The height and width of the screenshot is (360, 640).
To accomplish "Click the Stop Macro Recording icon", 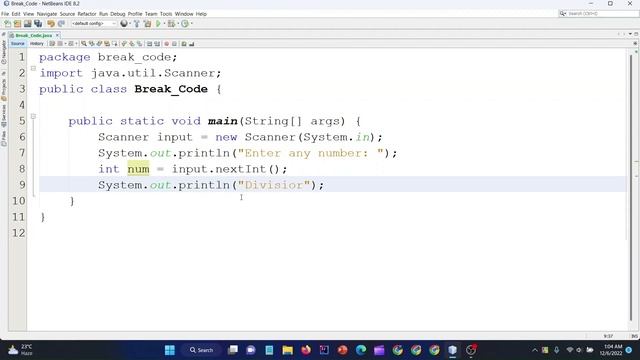I will point(174,44).
